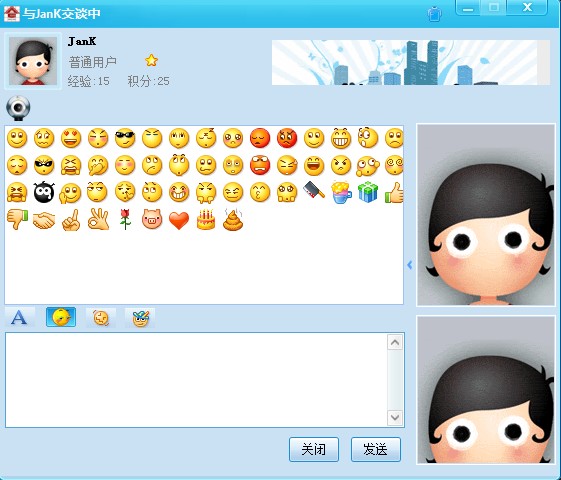Select the green gift box emoticon
Screen dimensions: 561x480
click(368, 192)
